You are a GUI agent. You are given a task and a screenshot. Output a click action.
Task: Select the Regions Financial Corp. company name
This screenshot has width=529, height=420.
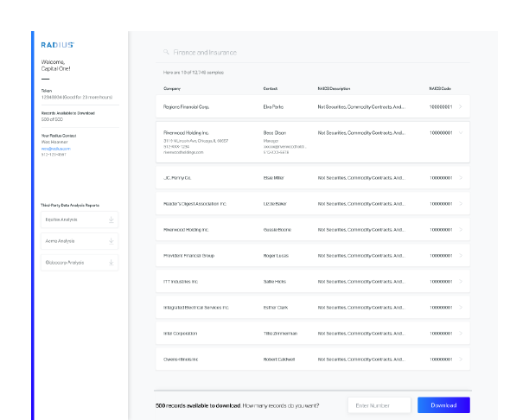tap(186, 107)
